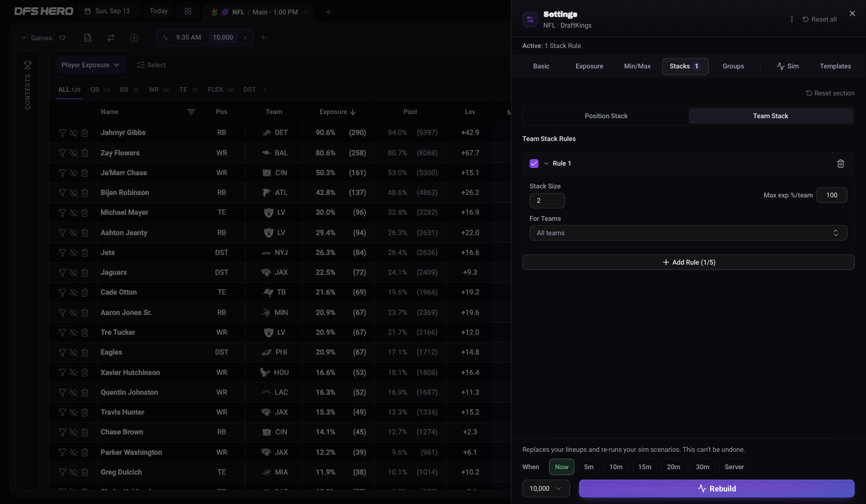Click trash icon for Cade Otton
The image size is (866, 504).
click(x=85, y=292)
